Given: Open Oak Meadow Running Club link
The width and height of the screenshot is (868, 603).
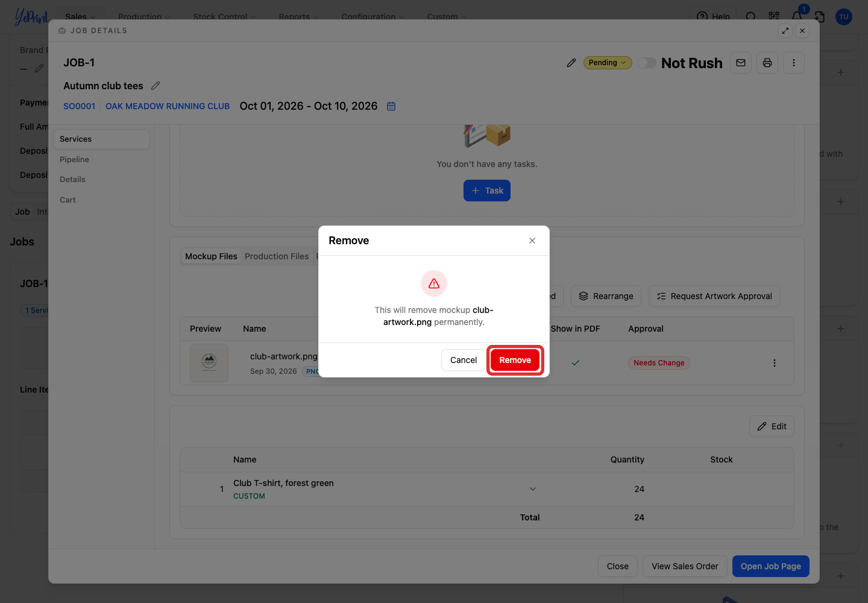Looking at the screenshot, I should click(x=168, y=106).
